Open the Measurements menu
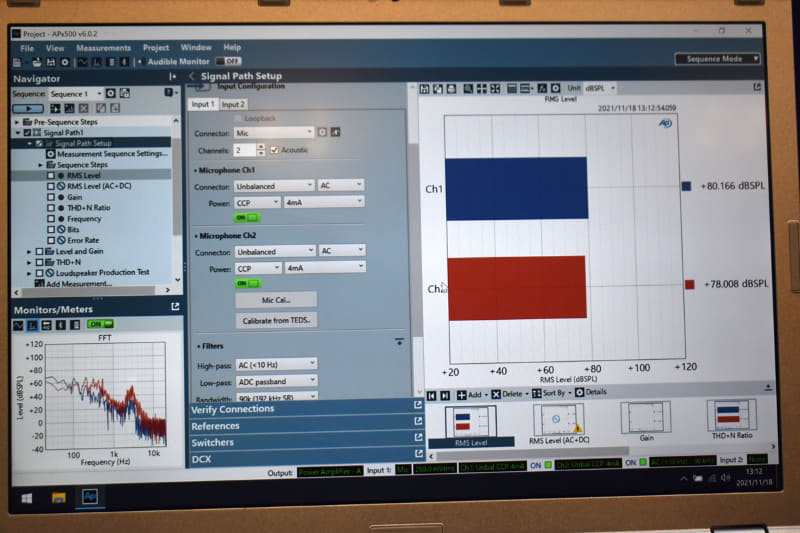The width and height of the screenshot is (800, 533). [x=104, y=48]
